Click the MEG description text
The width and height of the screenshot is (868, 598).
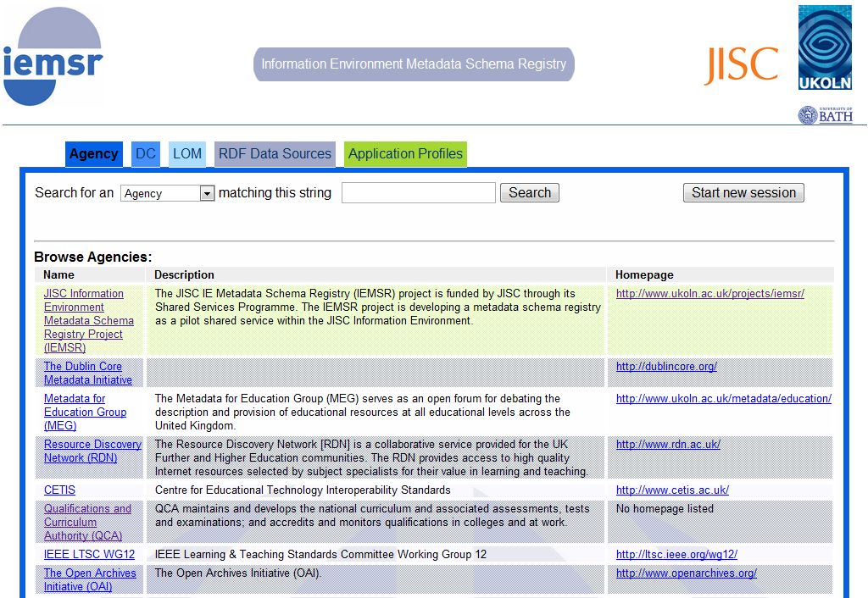coord(363,413)
